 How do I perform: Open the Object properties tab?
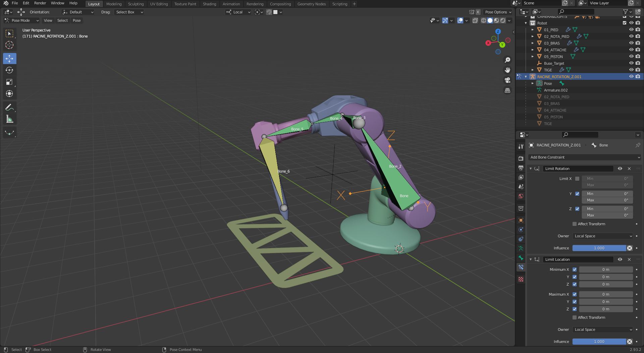pos(521,220)
